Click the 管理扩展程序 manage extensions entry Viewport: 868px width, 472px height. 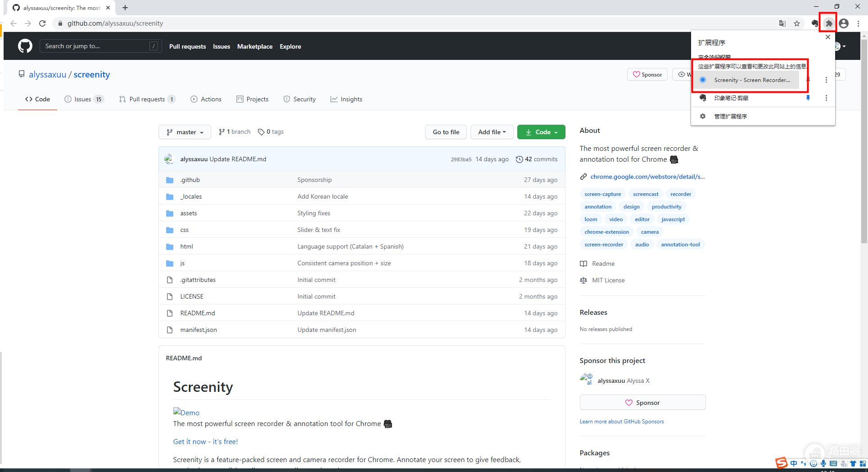click(730, 116)
